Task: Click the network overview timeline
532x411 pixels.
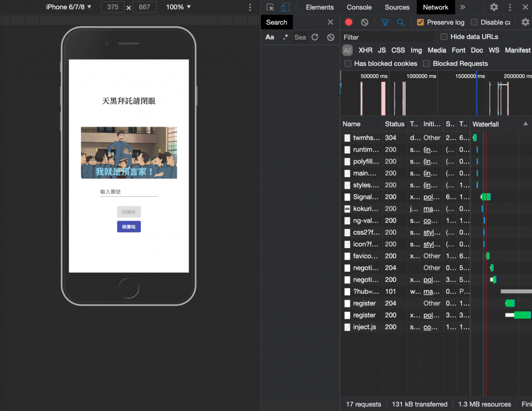Action: 436,93
